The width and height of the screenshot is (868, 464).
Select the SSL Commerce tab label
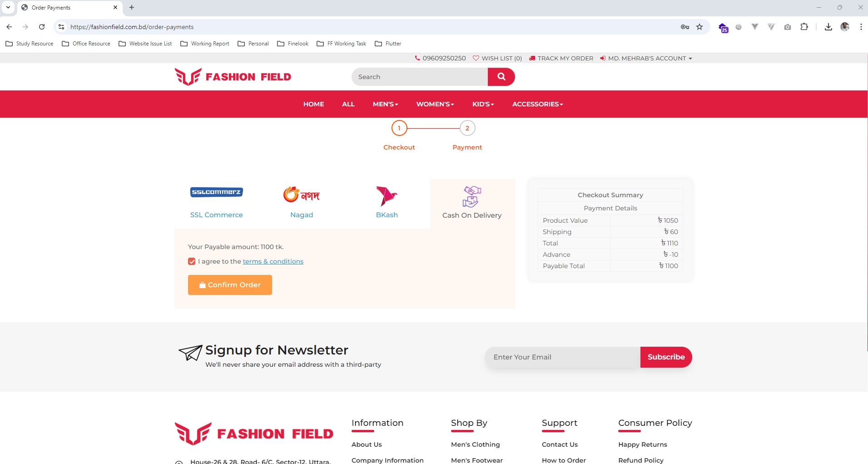tap(217, 215)
